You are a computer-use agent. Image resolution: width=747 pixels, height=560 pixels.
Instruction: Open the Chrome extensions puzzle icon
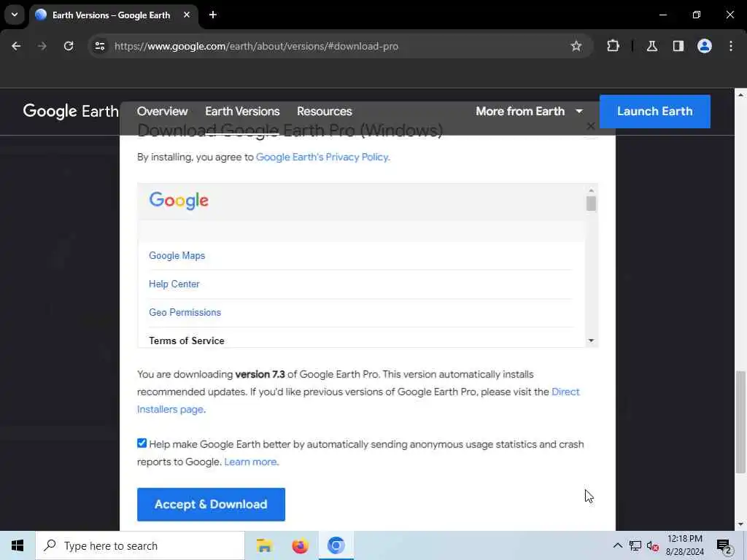[x=613, y=46]
